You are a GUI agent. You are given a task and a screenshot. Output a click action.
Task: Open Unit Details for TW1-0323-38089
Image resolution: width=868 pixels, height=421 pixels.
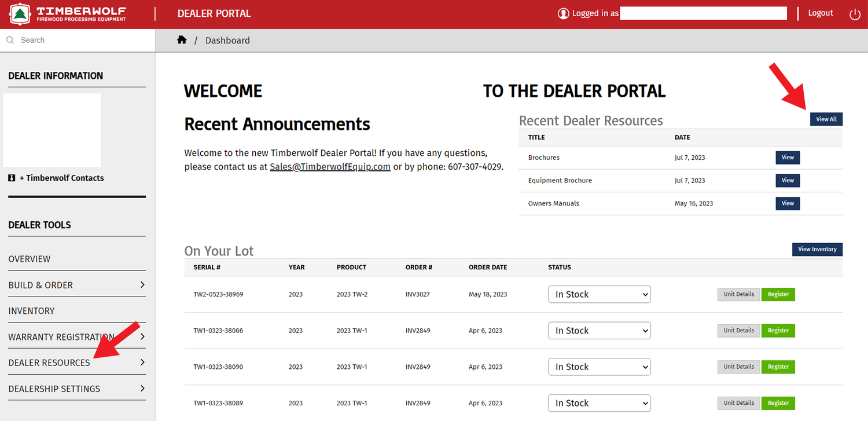pyautogui.click(x=739, y=403)
